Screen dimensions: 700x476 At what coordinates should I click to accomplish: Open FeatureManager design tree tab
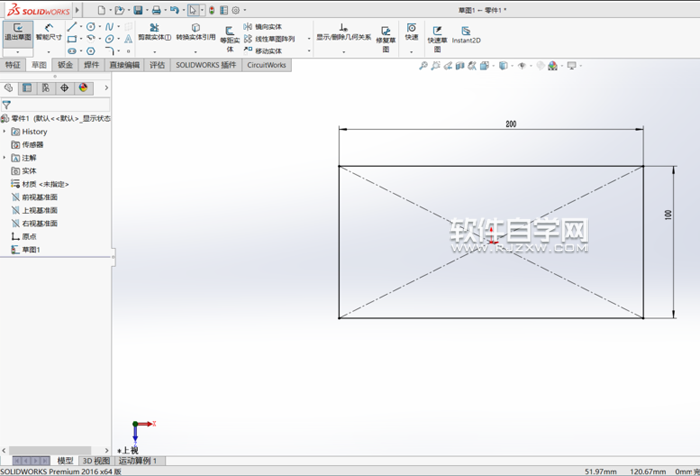click(8, 88)
